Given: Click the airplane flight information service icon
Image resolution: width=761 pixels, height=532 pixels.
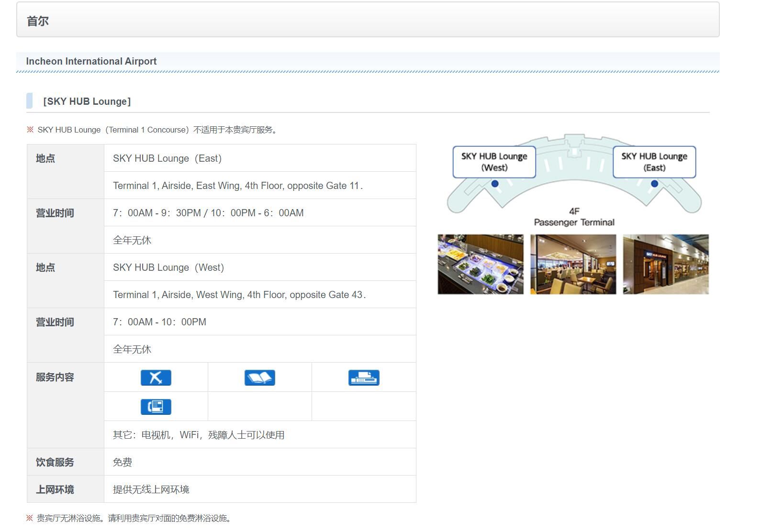Looking at the screenshot, I should pos(156,377).
